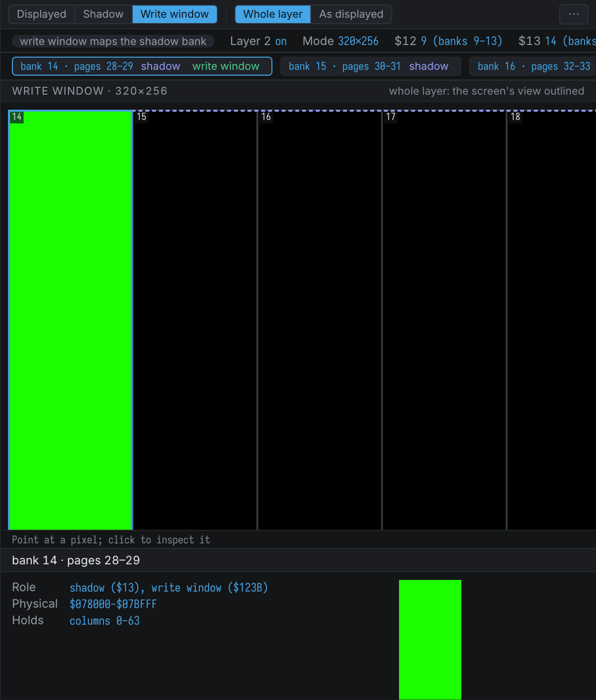This screenshot has height=700, width=596.
Task: Click the black bank 16 column
Action: (319, 320)
